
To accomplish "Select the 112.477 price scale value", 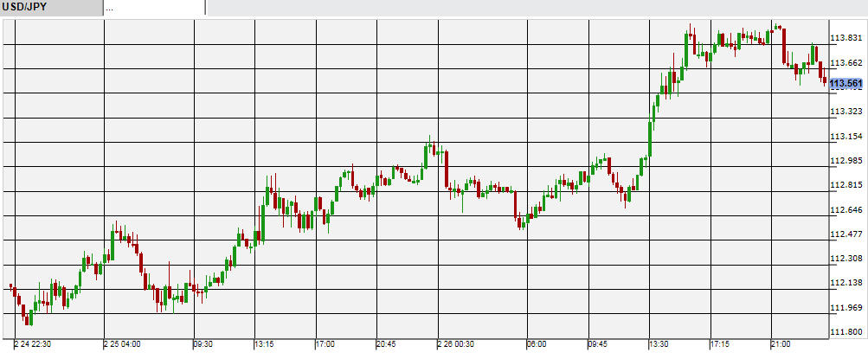I will [x=846, y=234].
